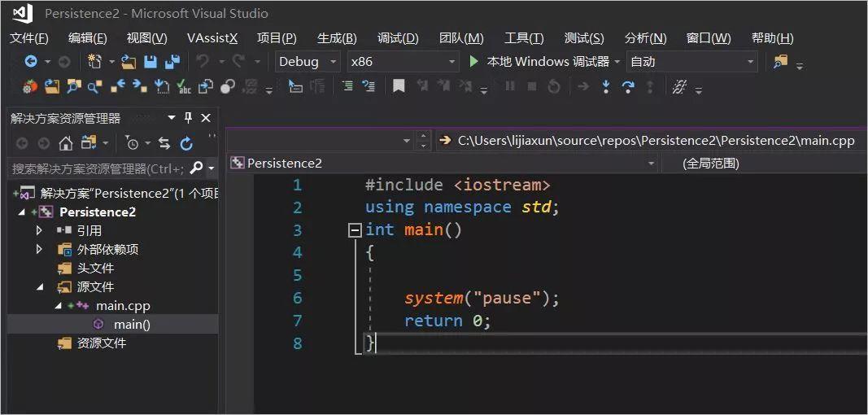Click the Find in Files folder-search icon

click(x=780, y=62)
